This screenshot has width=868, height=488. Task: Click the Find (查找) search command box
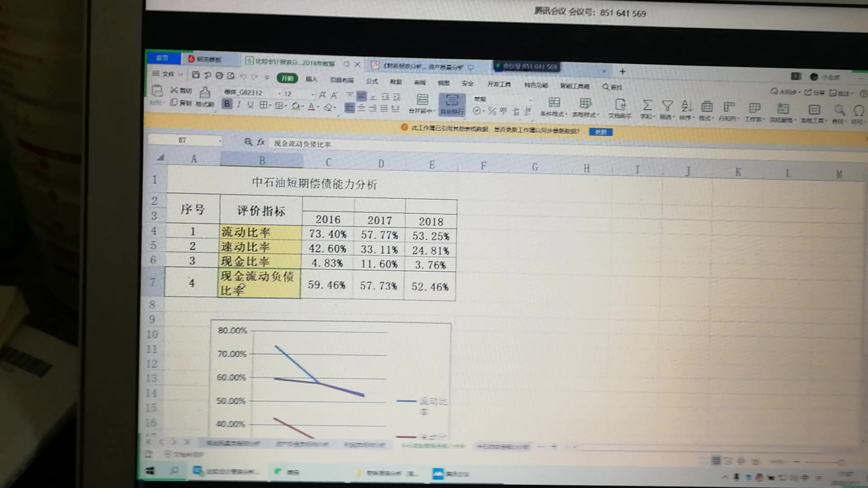[613, 87]
